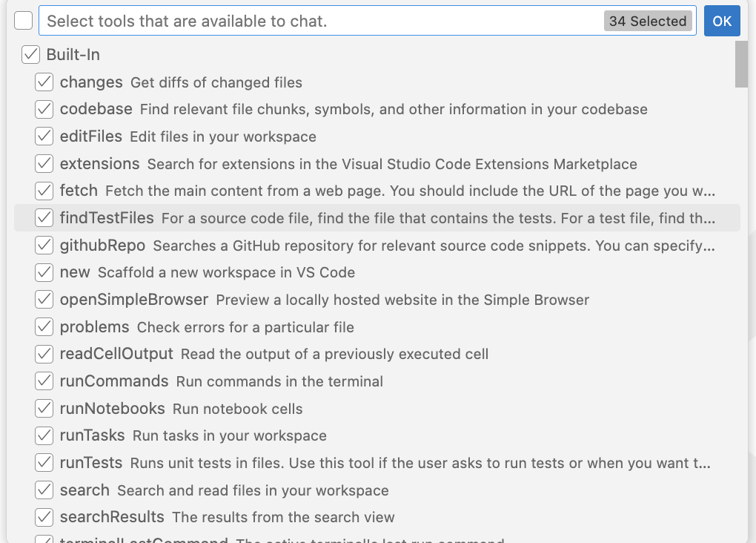Uncheck the openSimpleBrowser checkbox
Screen dimensions: 756x543
pos(44,299)
